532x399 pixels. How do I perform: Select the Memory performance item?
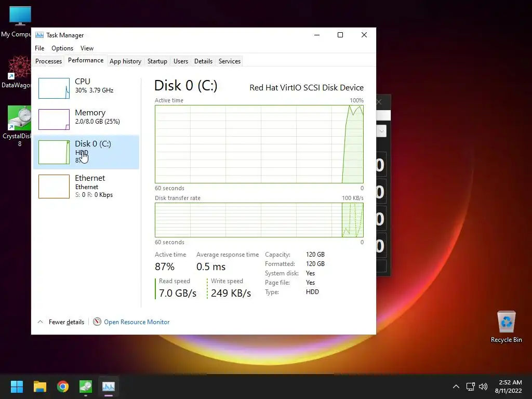[x=86, y=119]
